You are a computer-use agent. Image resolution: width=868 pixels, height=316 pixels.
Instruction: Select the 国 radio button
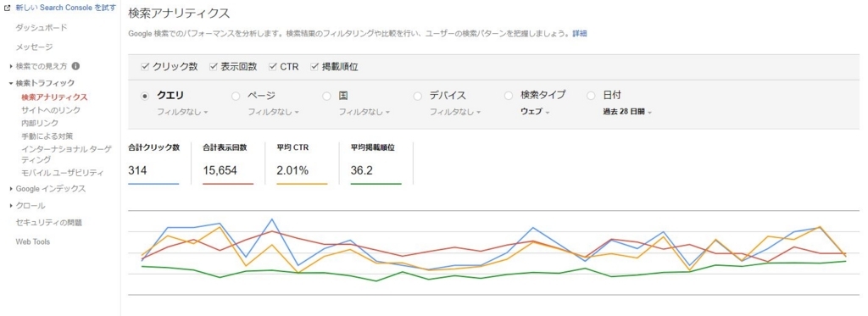pyautogui.click(x=326, y=96)
